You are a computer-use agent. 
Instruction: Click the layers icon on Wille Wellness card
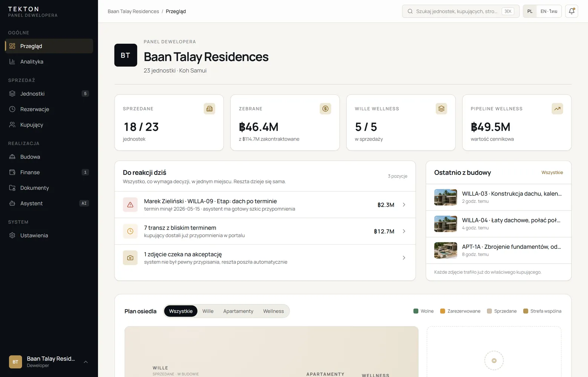[x=441, y=109]
